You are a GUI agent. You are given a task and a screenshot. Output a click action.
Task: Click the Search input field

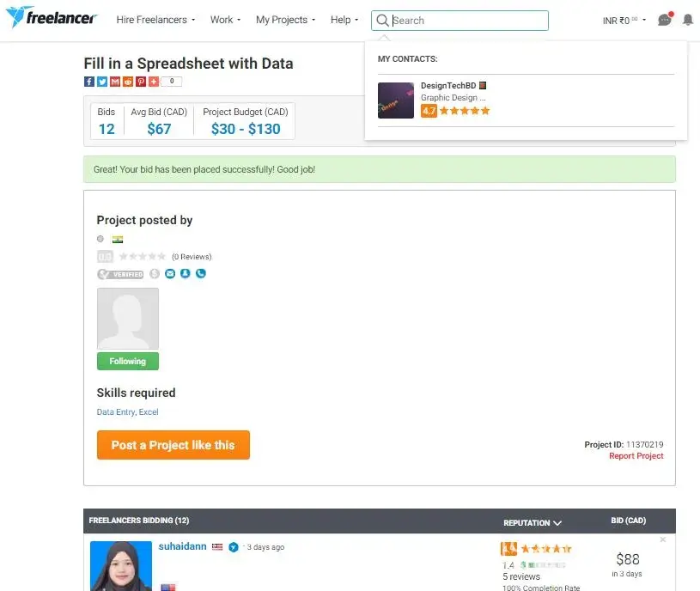468,21
